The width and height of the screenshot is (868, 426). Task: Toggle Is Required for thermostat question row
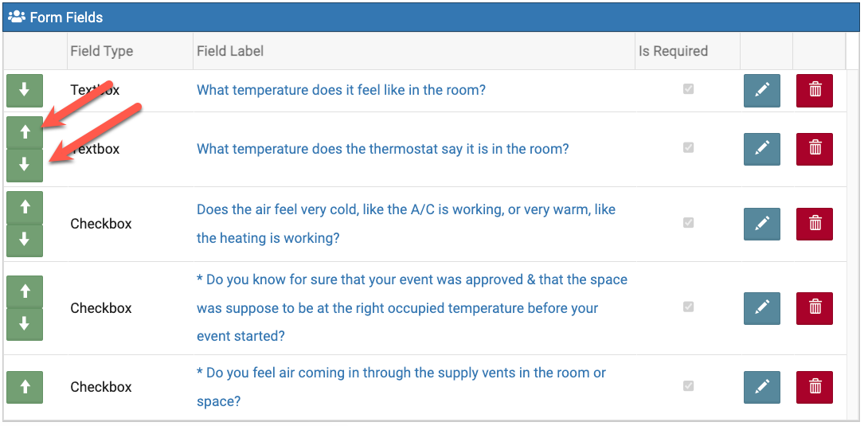(x=688, y=148)
